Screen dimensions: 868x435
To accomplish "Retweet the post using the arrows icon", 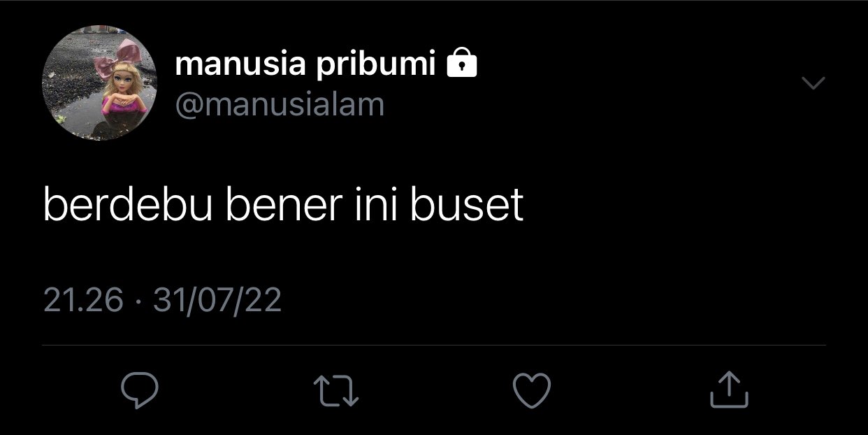I will 335,390.
